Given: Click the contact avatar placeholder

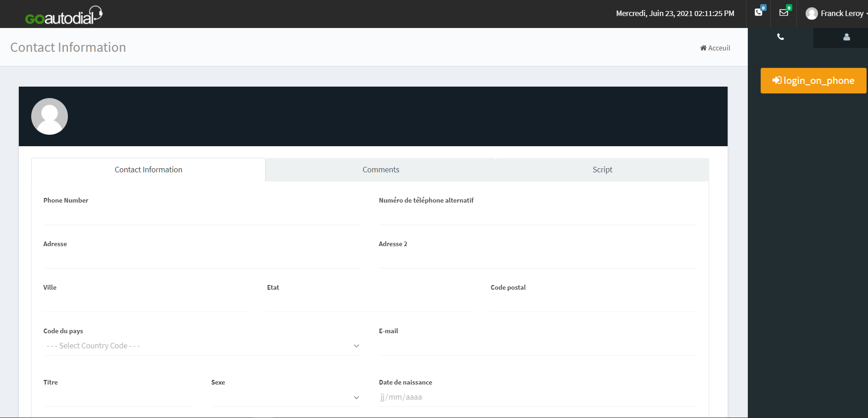Looking at the screenshot, I should click(x=50, y=116).
